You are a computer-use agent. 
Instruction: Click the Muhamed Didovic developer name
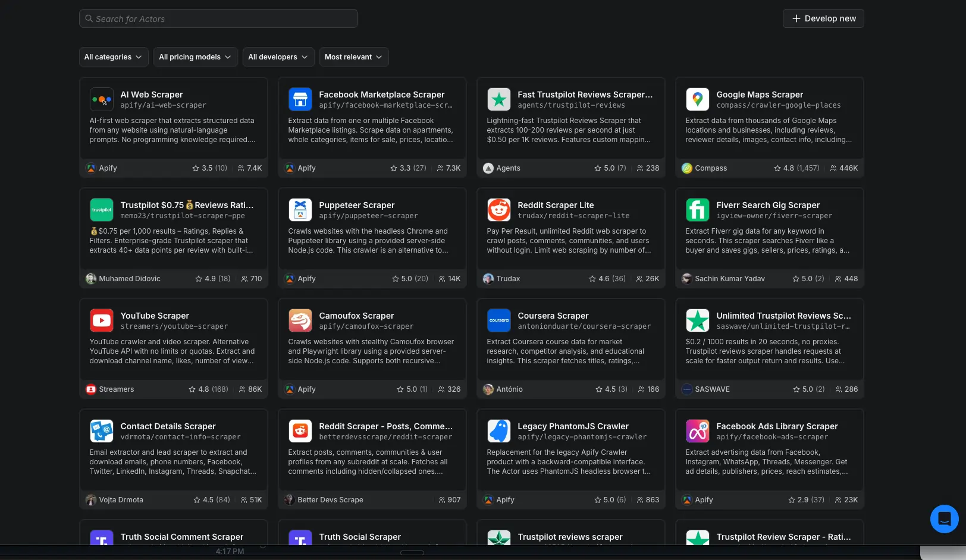(x=130, y=279)
